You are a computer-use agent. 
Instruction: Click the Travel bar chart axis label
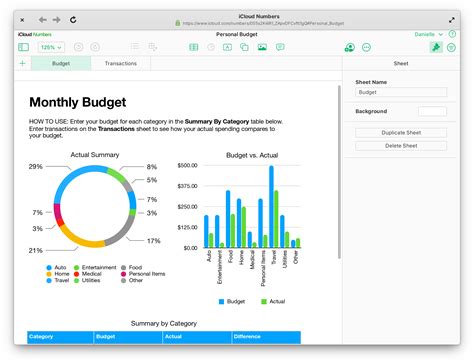[x=273, y=257]
